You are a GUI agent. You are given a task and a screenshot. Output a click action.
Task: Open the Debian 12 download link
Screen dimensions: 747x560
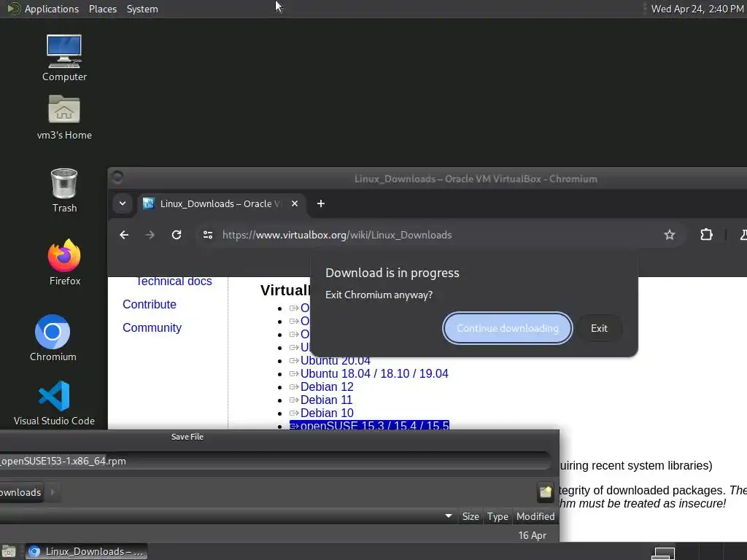click(x=327, y=386)
